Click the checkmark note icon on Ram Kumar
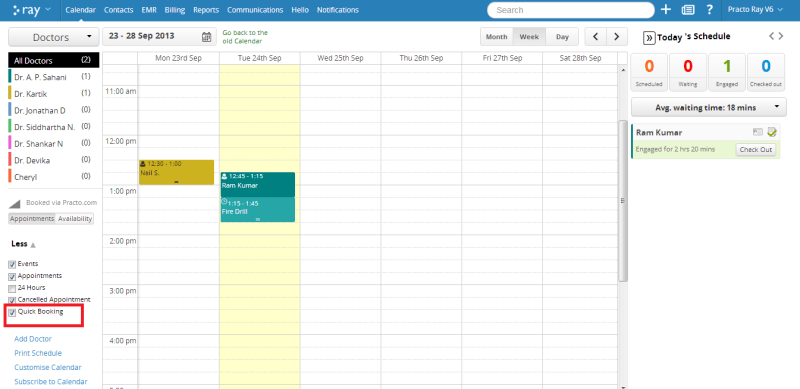800x389 pixels. 771,132
